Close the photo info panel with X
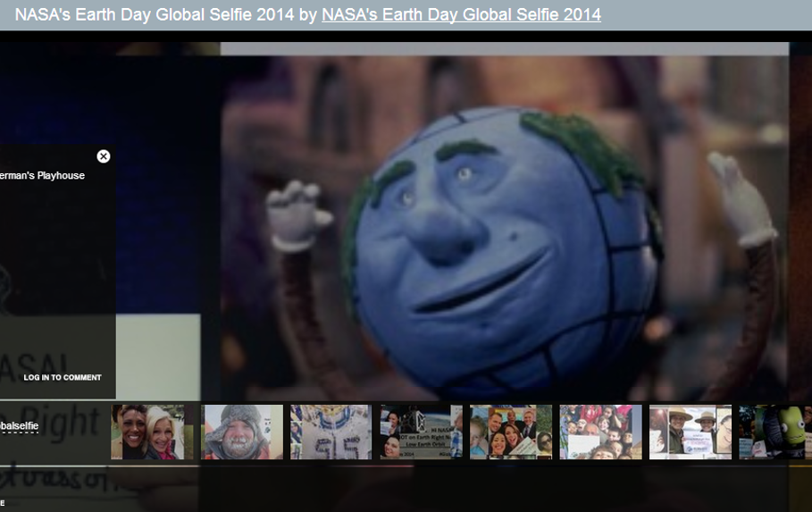Screen dimensions: 812x512 (104, 156)
